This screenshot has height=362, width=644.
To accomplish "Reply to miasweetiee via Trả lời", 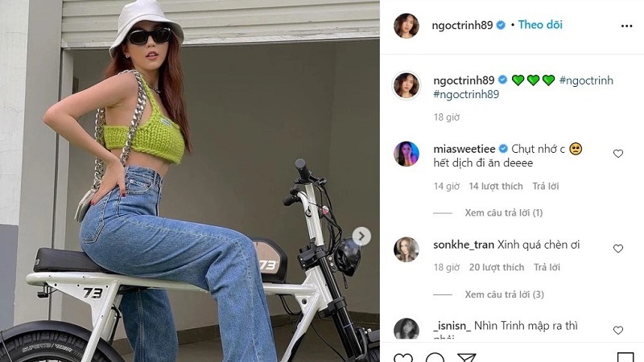I will coord(546,186).
